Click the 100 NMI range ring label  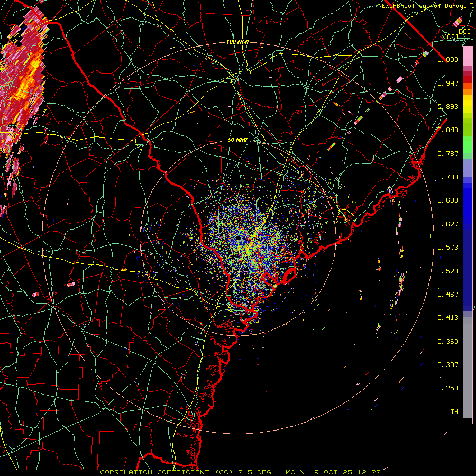237,42
